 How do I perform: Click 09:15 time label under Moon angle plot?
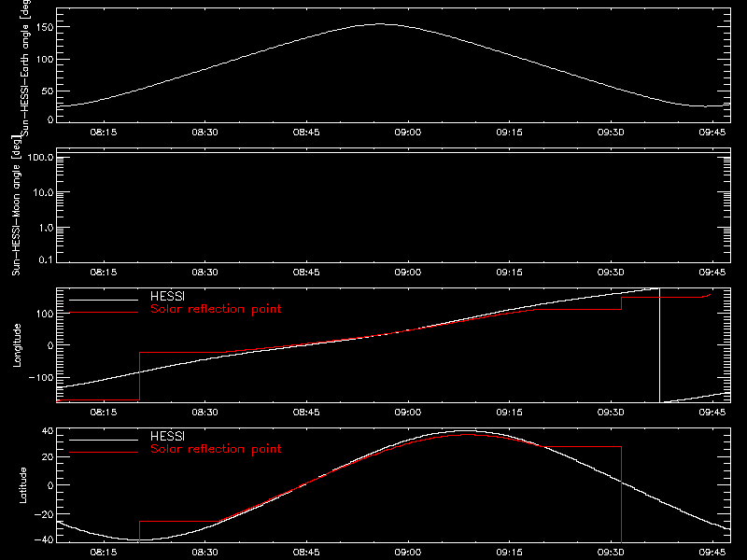click(509, 272)
